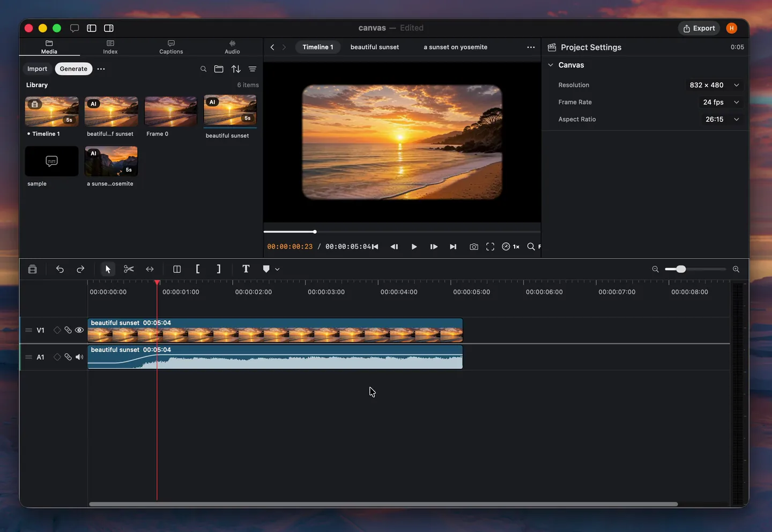Take a snapshot with the camera icon
Screen dimensions: 772x532
[x=474, y=247]
